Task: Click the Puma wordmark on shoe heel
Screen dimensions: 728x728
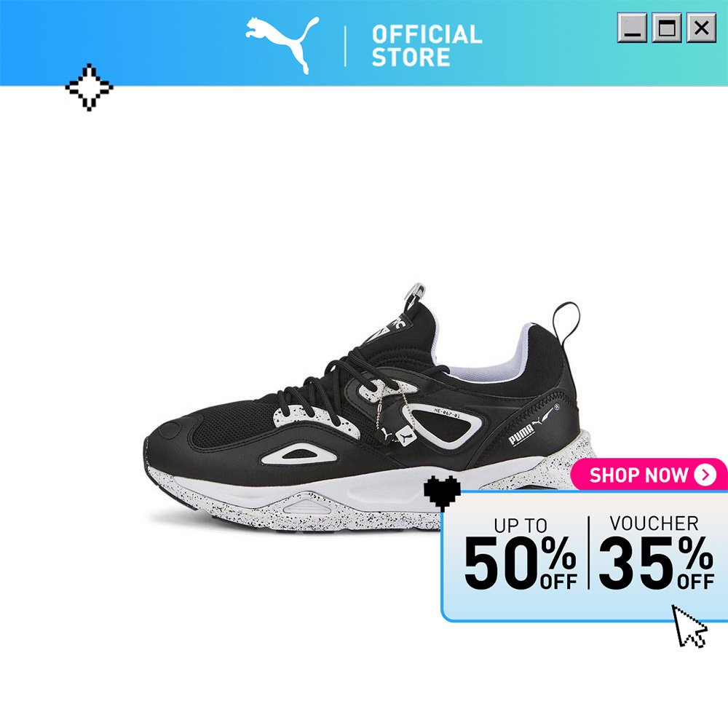Action: 521,435
